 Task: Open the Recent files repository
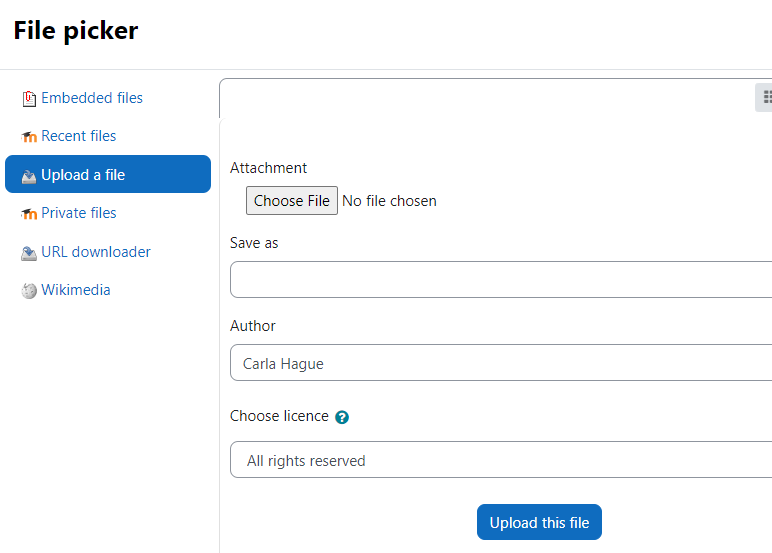pos(79,136)
